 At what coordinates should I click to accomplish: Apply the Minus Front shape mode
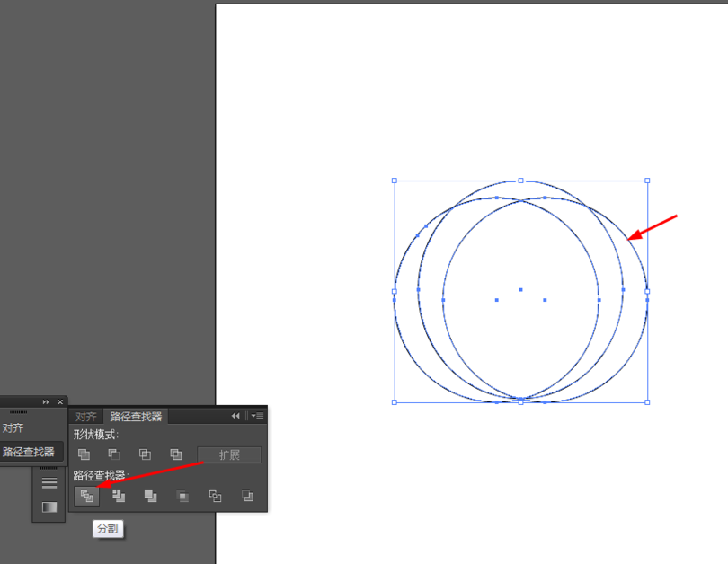point(114,454)
